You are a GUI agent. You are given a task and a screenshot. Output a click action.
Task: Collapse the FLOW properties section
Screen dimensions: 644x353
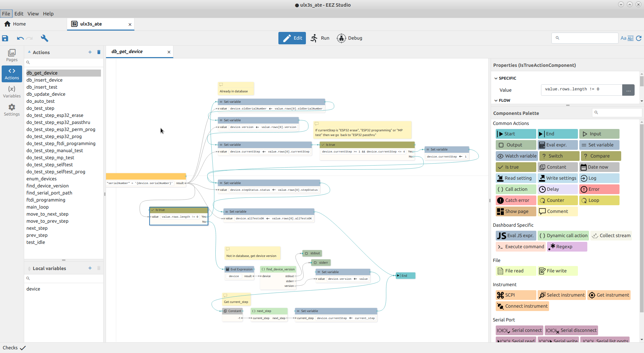(496, 100)
